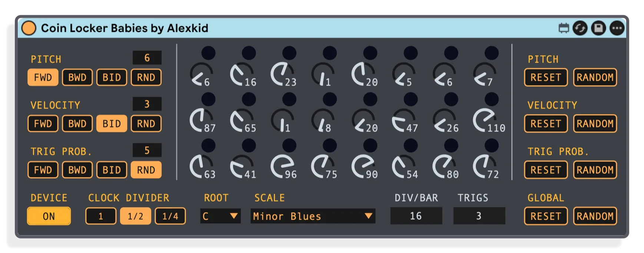Select the step count box beside VELOCITY label
Viewport: 644px width, 253px height.
pos(147,104)
